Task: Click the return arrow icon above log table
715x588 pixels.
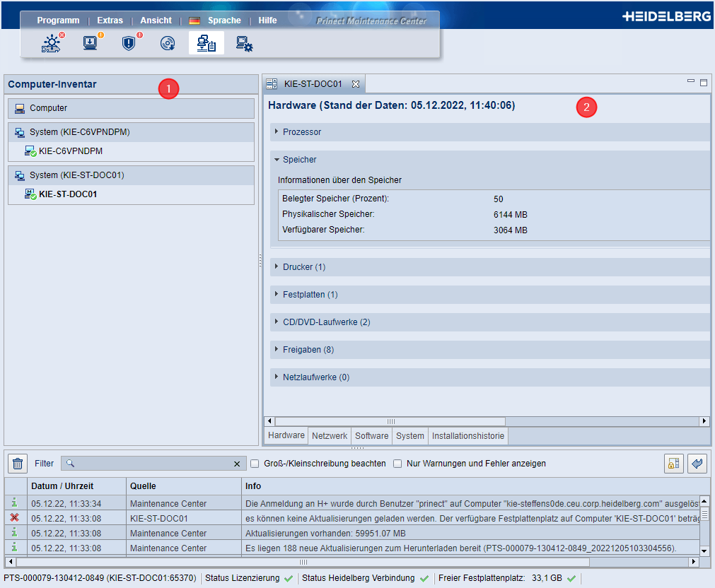Action: (x=697, y=464)
